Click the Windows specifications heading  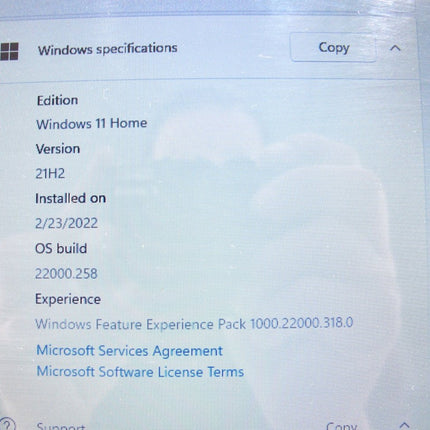tap(108, 49)
